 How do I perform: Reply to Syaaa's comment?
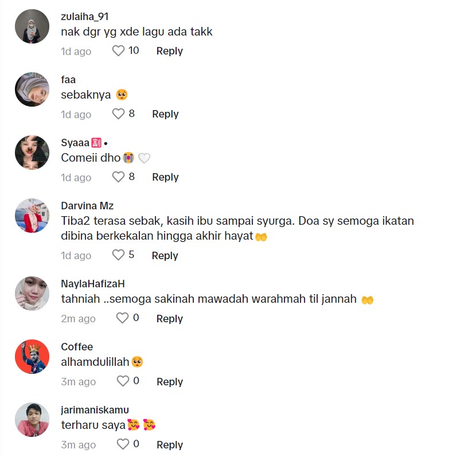[165, 177]
